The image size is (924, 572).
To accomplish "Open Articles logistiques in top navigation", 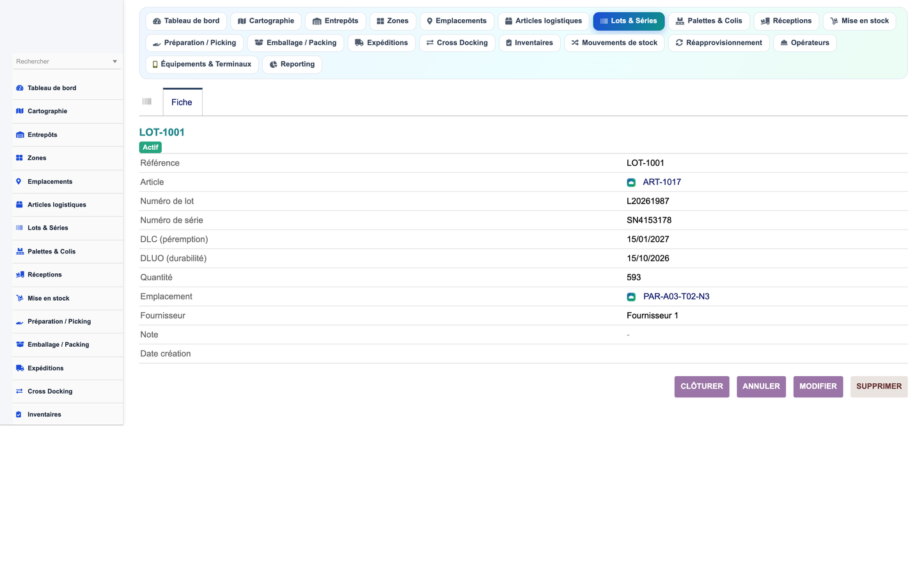I will pyautogui.click(x=544, y=21).
